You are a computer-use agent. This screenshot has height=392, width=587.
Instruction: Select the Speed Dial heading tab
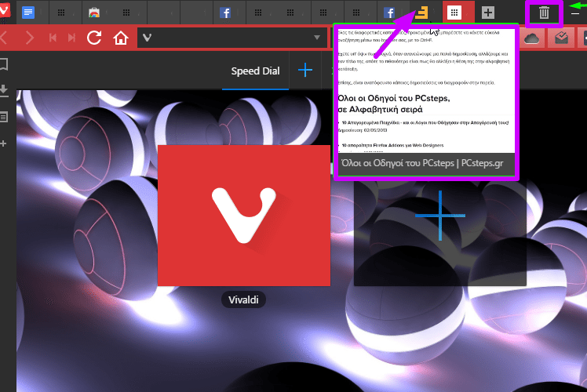click(x=255, y=71)
